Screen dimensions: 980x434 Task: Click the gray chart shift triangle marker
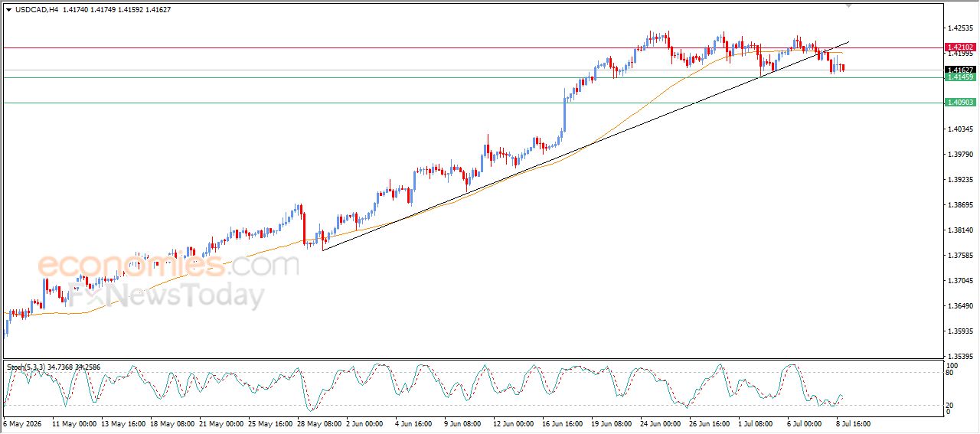pyautogui.click(x=848, y=5)
